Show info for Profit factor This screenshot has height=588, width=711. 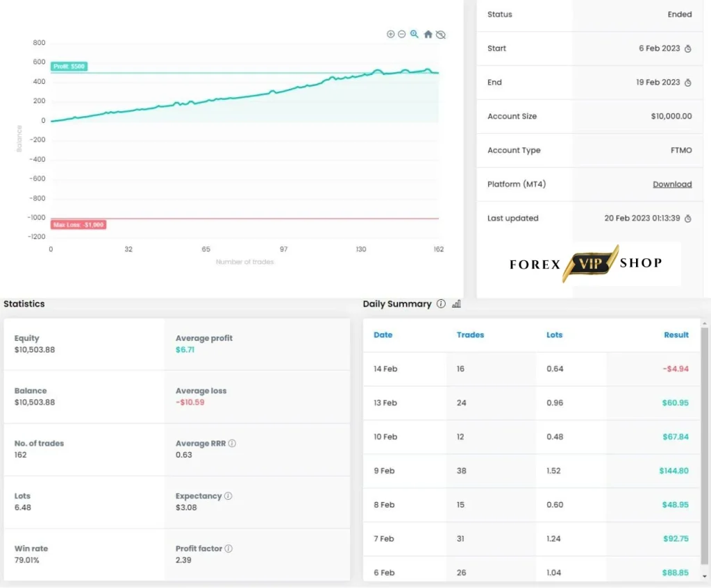[x=228, y=548]
